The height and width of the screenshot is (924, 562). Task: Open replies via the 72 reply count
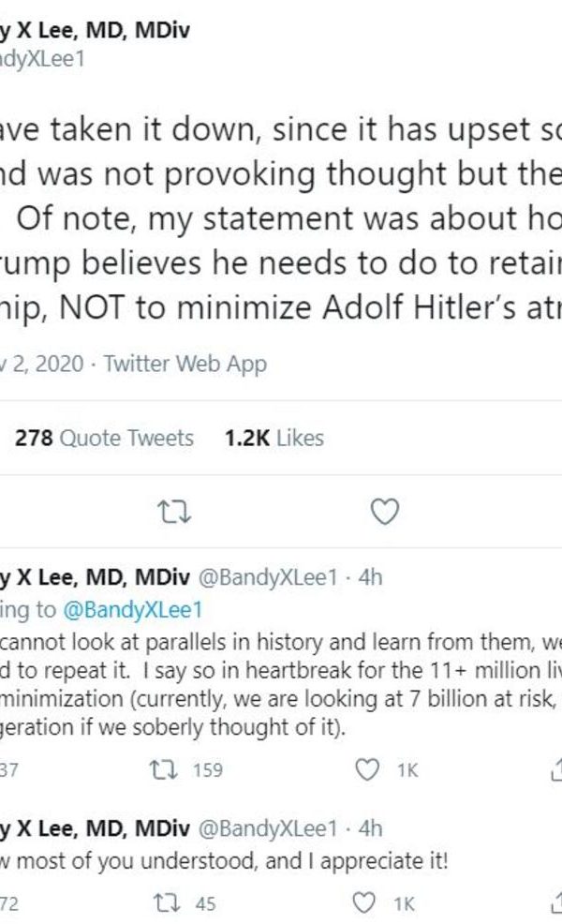click(9, 903)
